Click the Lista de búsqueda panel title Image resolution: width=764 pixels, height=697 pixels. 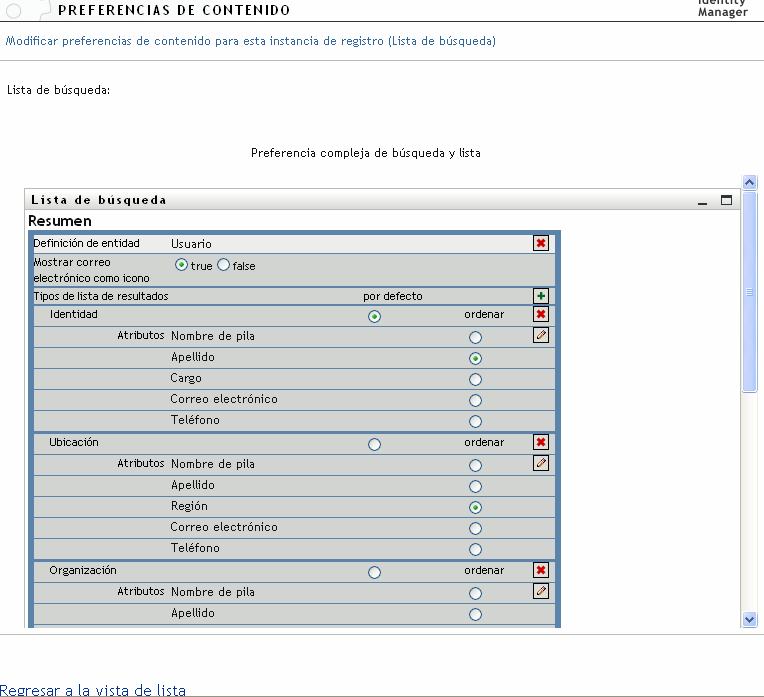(x=99, y=200)
